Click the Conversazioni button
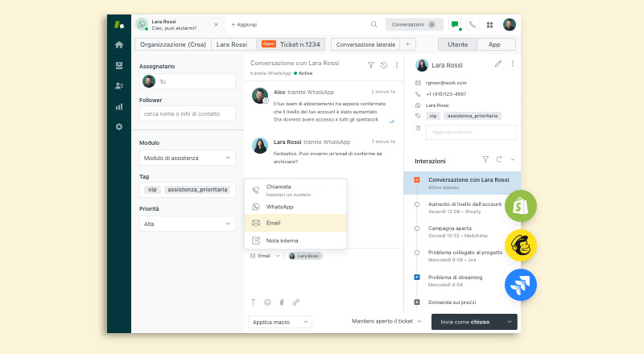The image size is (644, 354). pyautogui.click(x=414, y=25)
